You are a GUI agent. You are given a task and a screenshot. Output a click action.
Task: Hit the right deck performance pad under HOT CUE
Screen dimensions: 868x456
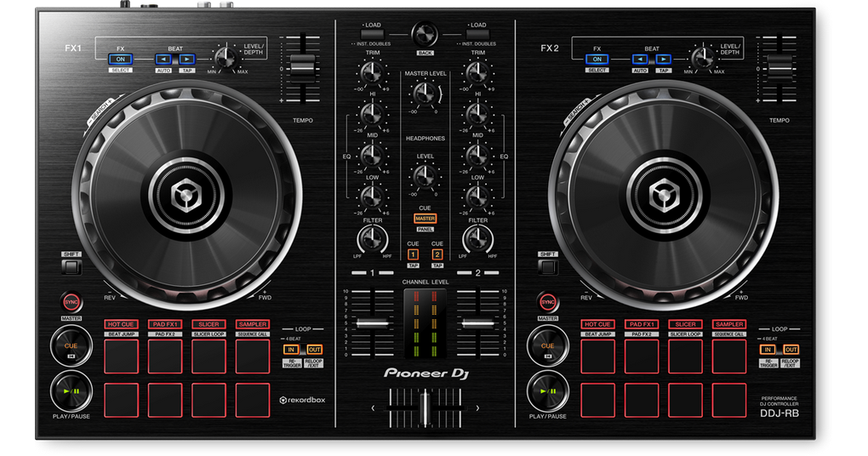click(598, 356)
